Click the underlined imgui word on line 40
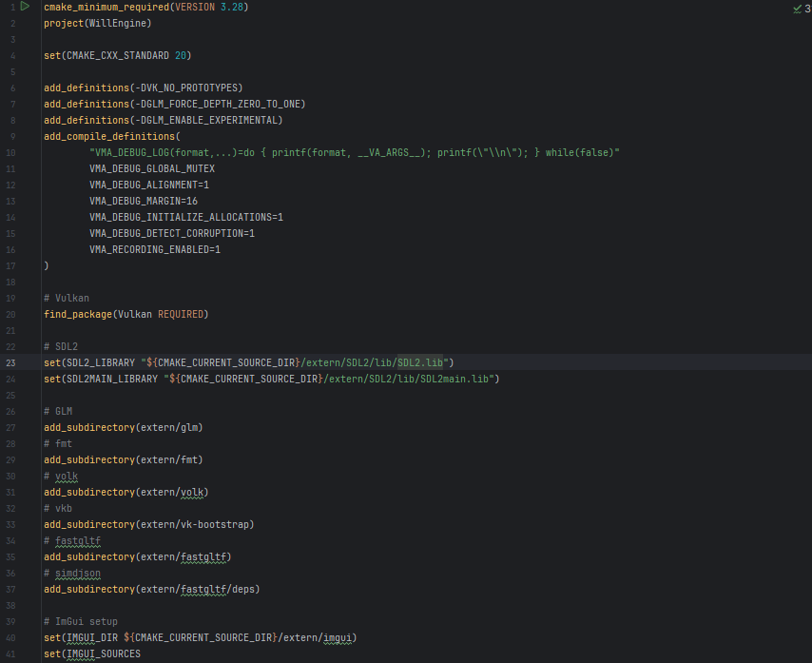The height and width of the screenshot is (663, 812). tap(338, 637)
